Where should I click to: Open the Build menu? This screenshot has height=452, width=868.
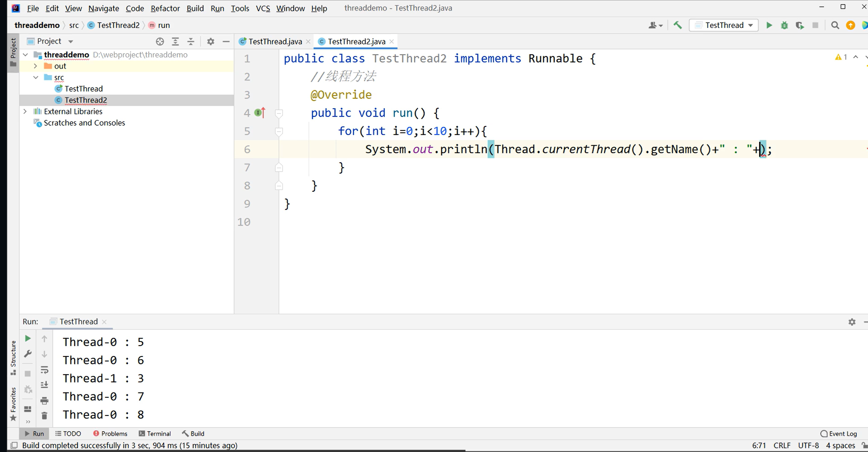pyautogui.click(x=195, y=8)
